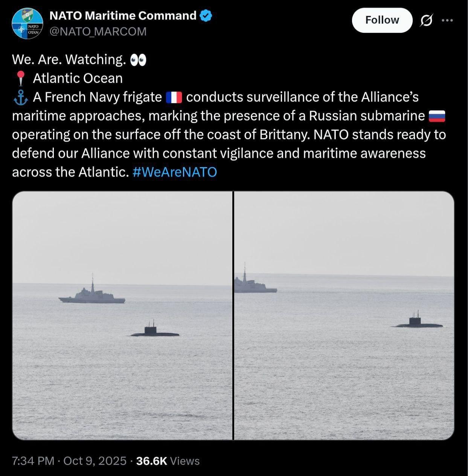Open the NATO Maritime Command profile avatar
This screenshot has height=476, width=468.
[27, 23]
